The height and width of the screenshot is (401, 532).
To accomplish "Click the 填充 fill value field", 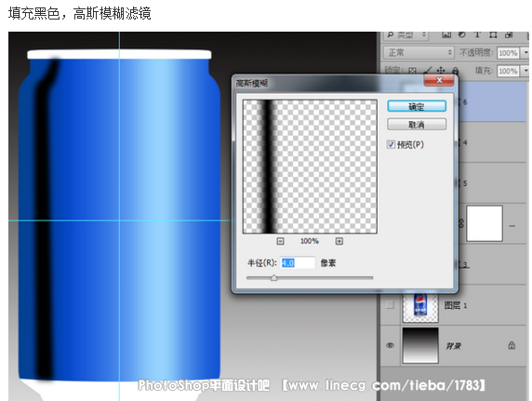I will 508,71.
